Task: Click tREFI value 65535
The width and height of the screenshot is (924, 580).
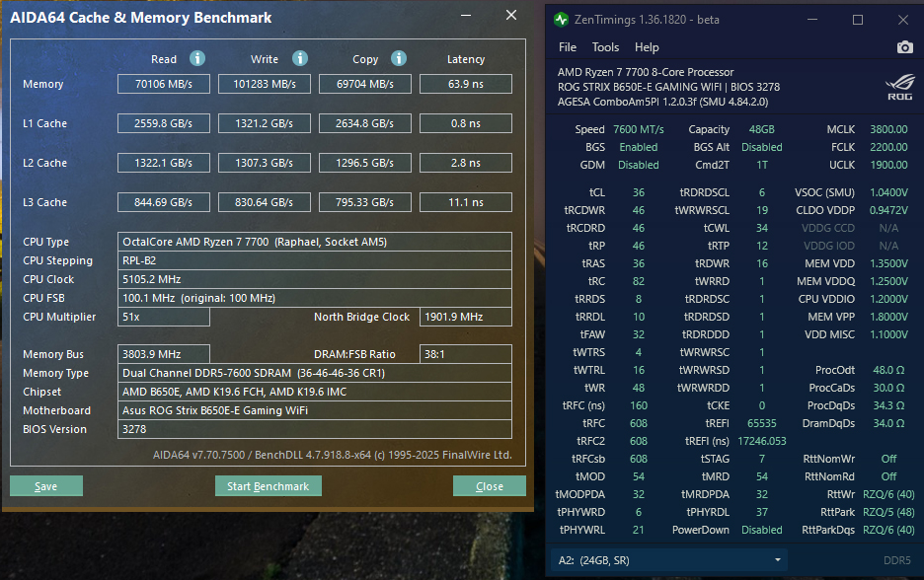Action: [761, 423]
